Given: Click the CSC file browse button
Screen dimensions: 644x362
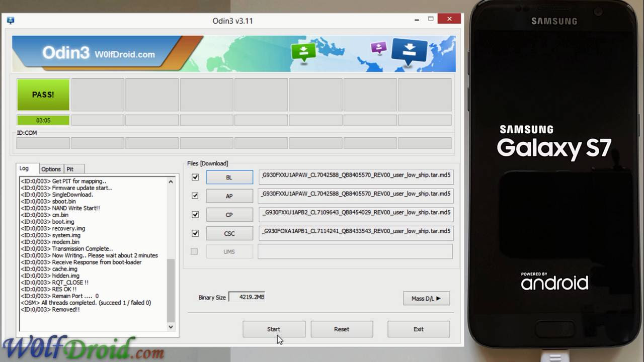Looking at the screenshot, I should (229, 233).
